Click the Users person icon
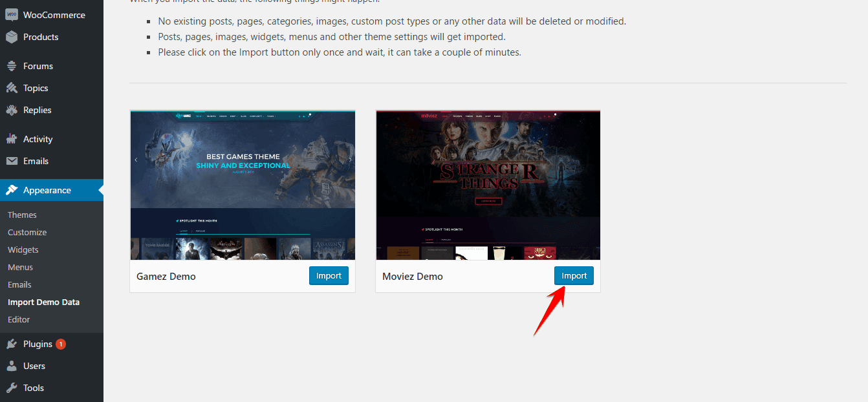 [x=12, y=366]
